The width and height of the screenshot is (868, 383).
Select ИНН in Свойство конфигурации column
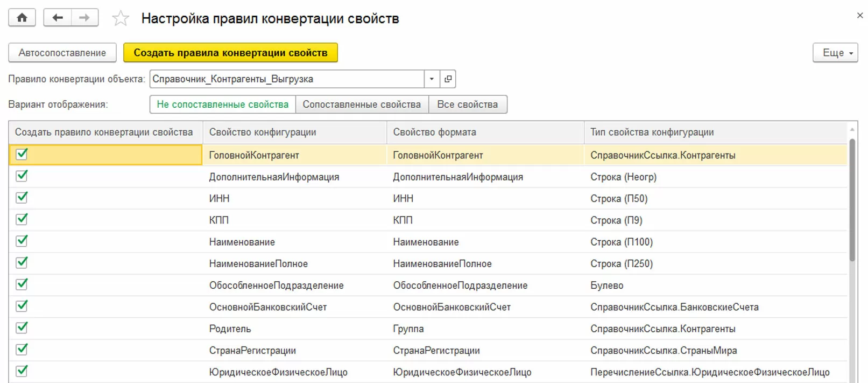(x=295, y=199)
